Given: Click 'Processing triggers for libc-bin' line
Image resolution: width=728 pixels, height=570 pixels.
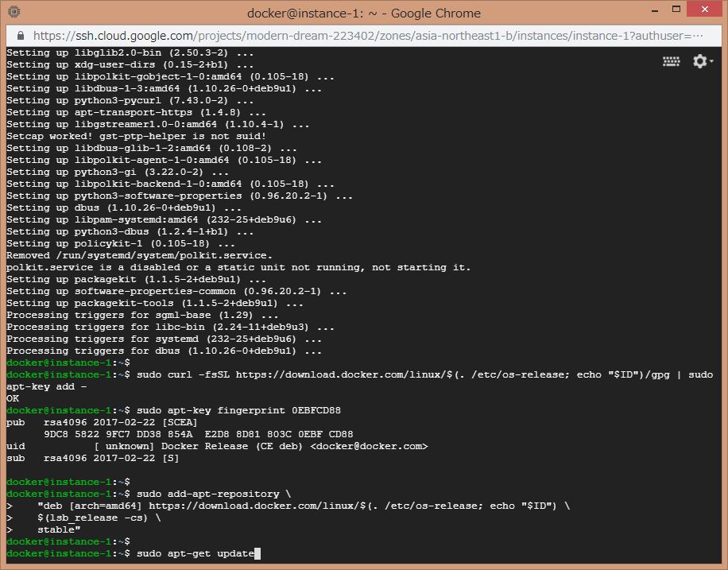Looking at the screenshot, I should (170, 327).
